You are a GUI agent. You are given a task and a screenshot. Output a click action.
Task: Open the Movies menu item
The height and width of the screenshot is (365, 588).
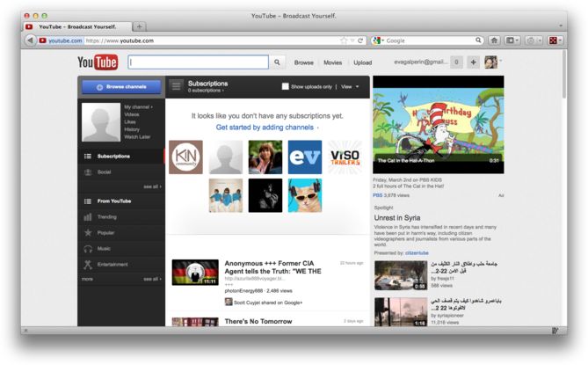333,62
